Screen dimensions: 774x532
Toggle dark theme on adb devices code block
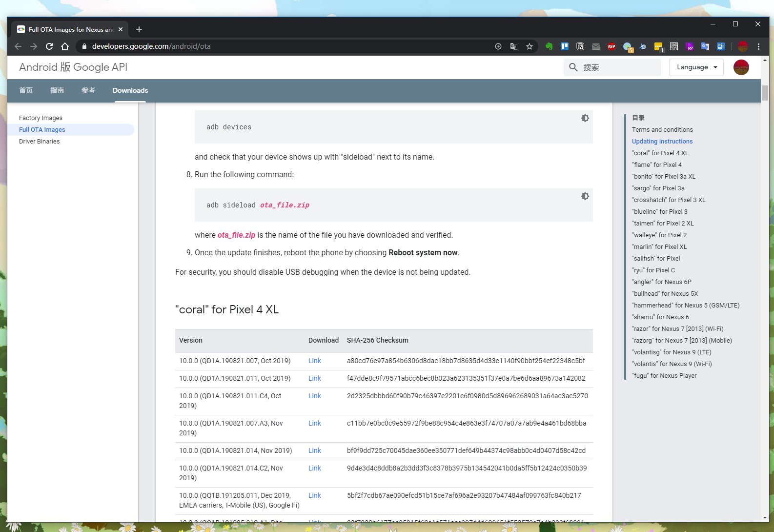[x=585, y=118]
